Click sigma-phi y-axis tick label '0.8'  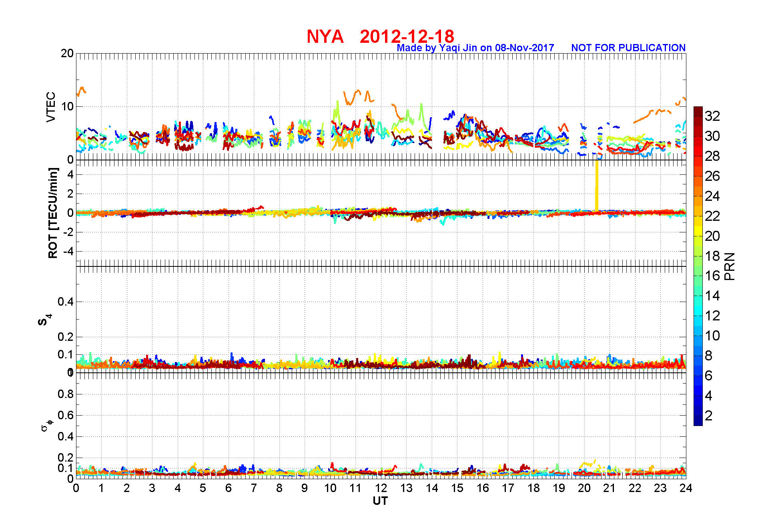pyautogui.click(x=66, y=394)
